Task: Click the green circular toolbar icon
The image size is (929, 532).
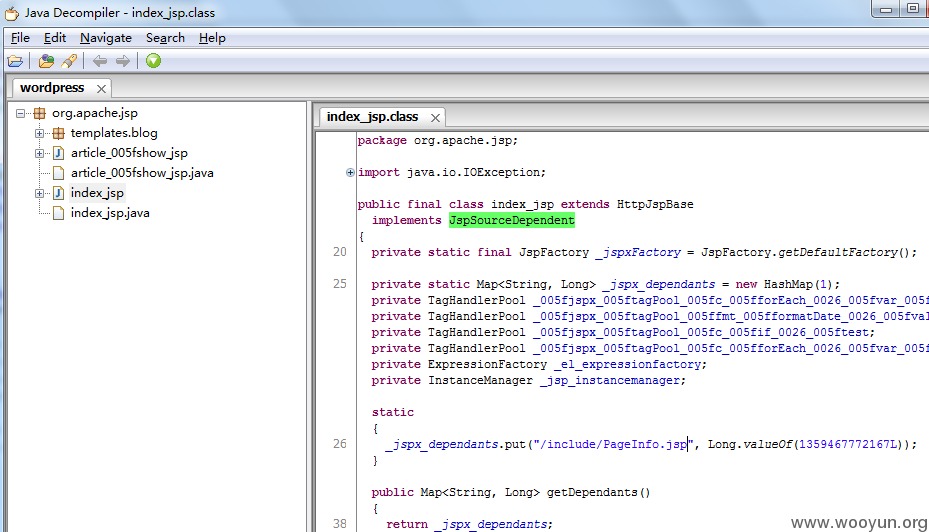Action: click(153, 60)
